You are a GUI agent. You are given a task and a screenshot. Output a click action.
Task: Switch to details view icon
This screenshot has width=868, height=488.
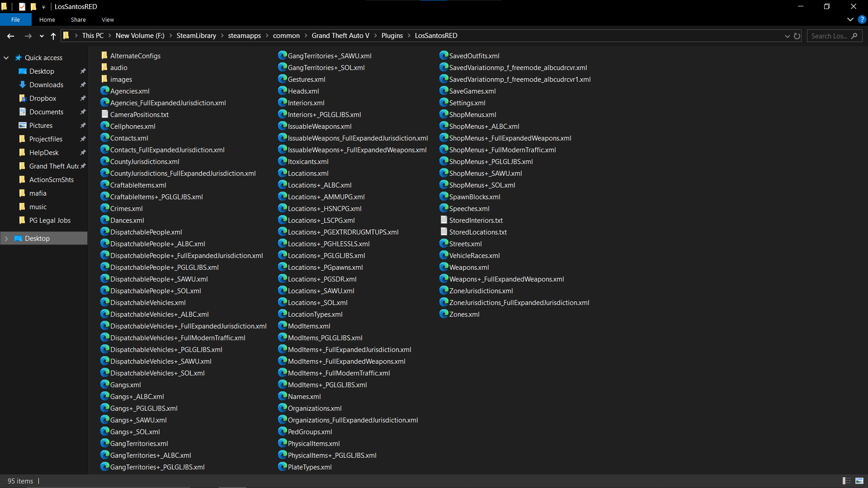point(846,481)
